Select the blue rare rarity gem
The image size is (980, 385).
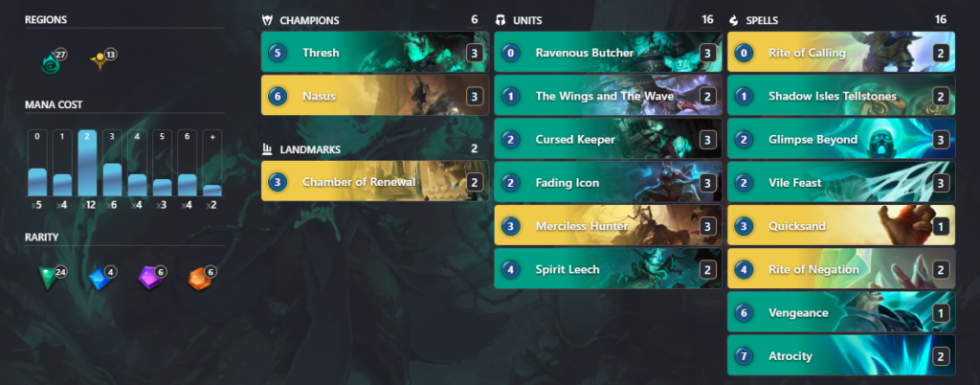[x=100, y=278]
